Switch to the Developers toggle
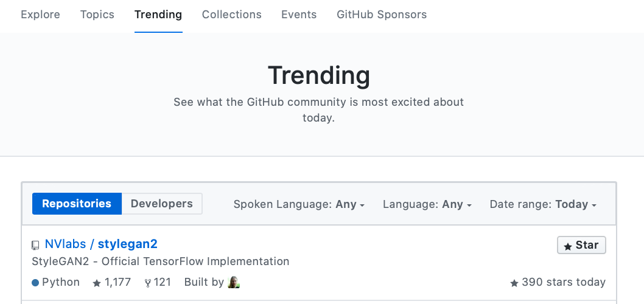The height and width of the screenshot is (304, 644). pyautogui.click(x=162, y=204)
